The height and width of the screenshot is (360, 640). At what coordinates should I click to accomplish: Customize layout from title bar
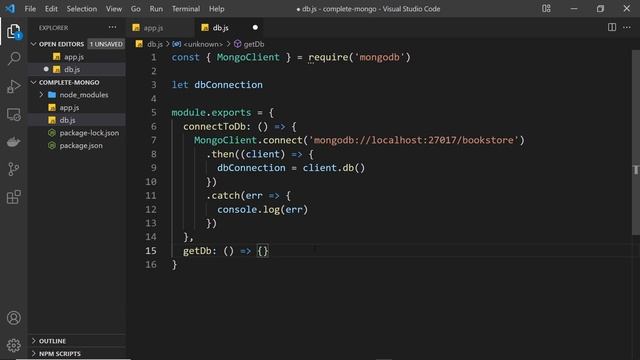tap(546, 9)
